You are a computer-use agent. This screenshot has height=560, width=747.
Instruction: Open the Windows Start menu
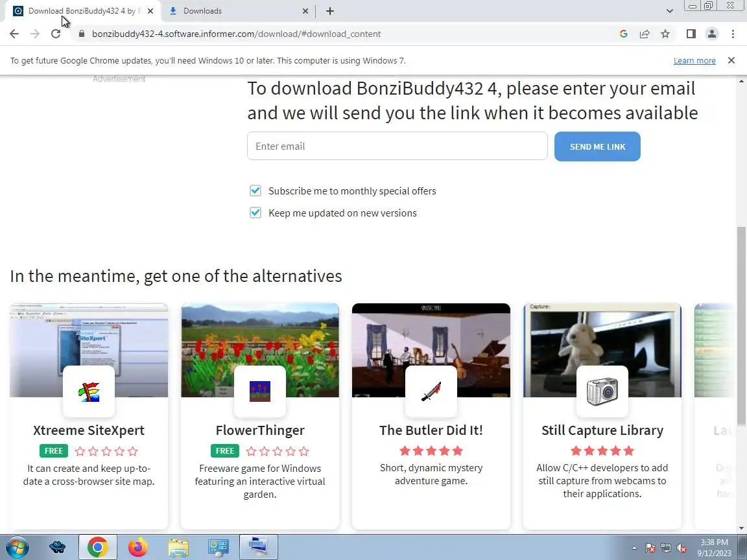coord(17,547)
